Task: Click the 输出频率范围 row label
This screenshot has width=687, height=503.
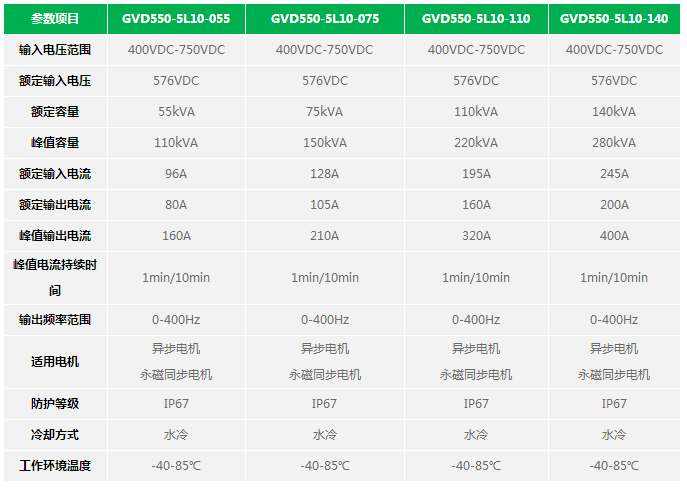Action: click(x=55, y=320)
